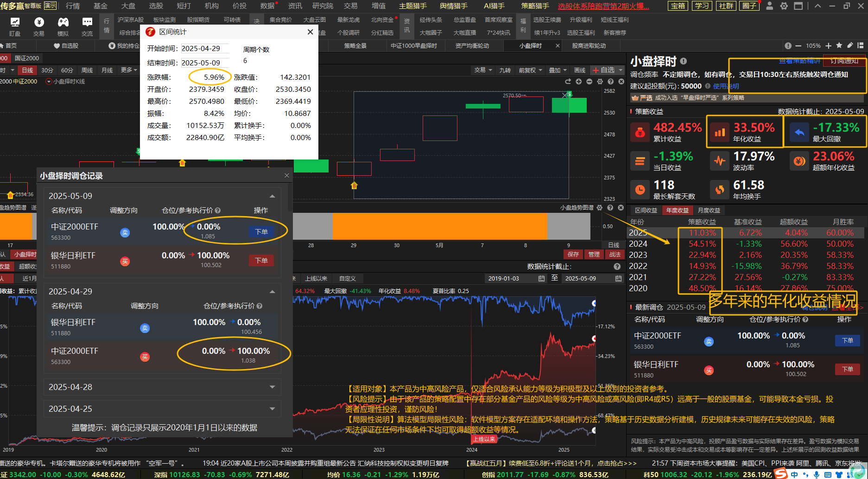Open the 研究院 menu
The image size is (868, 479).
point(323,6)
